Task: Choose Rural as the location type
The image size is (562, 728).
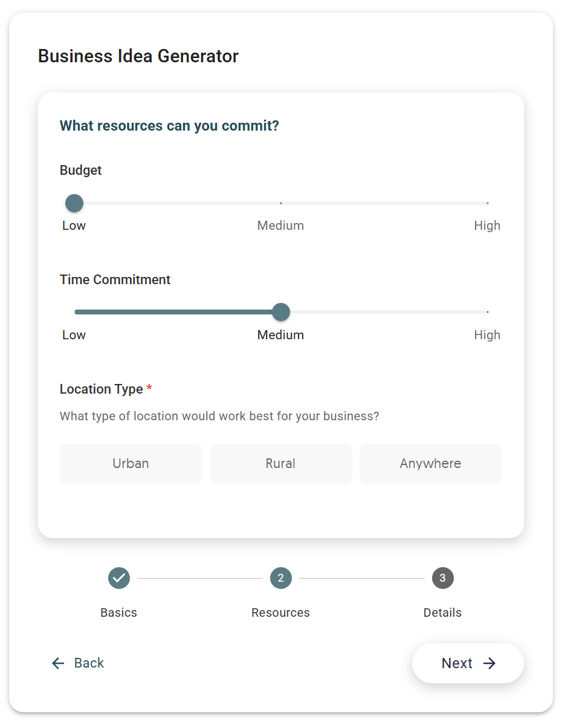Action: [x=281, y=464]
